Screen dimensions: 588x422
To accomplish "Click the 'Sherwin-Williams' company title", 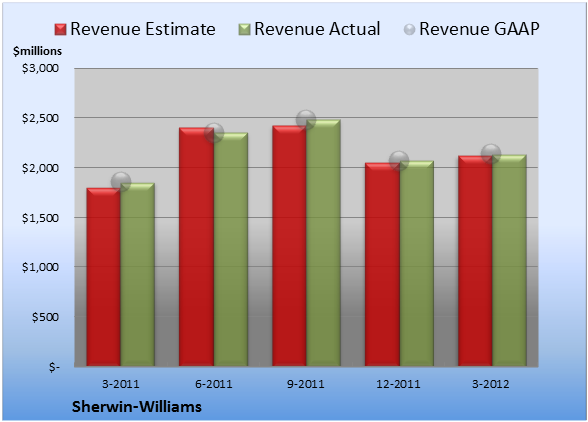I will pos(137,407).
